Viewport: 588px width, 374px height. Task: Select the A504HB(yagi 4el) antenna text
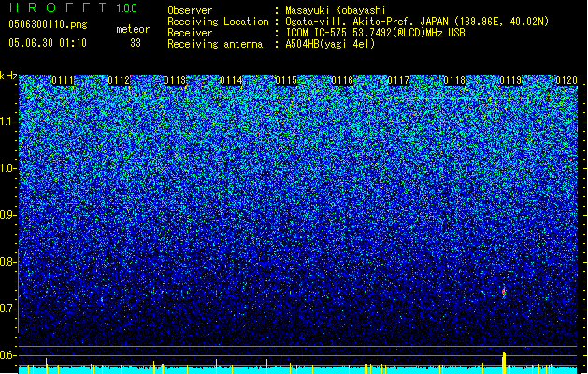(x=330, y=44)
